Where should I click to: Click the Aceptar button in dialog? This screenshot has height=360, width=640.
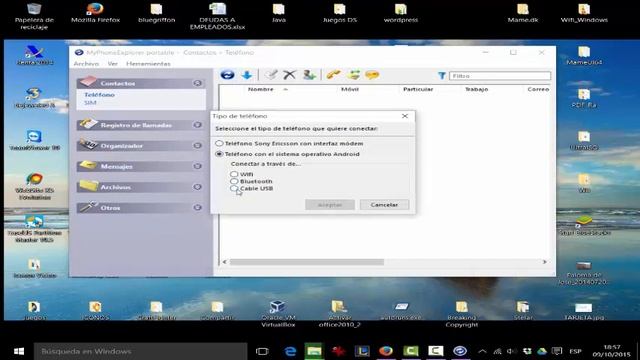330,204
